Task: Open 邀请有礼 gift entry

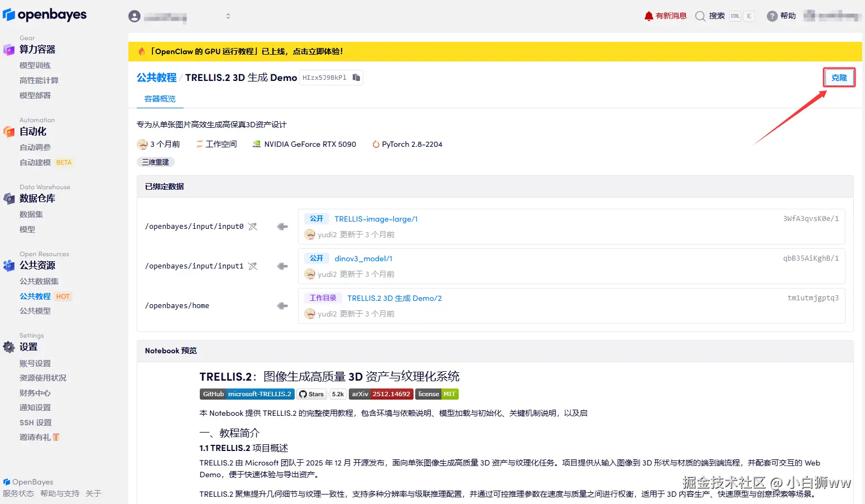Action: (x=40, y=437)
